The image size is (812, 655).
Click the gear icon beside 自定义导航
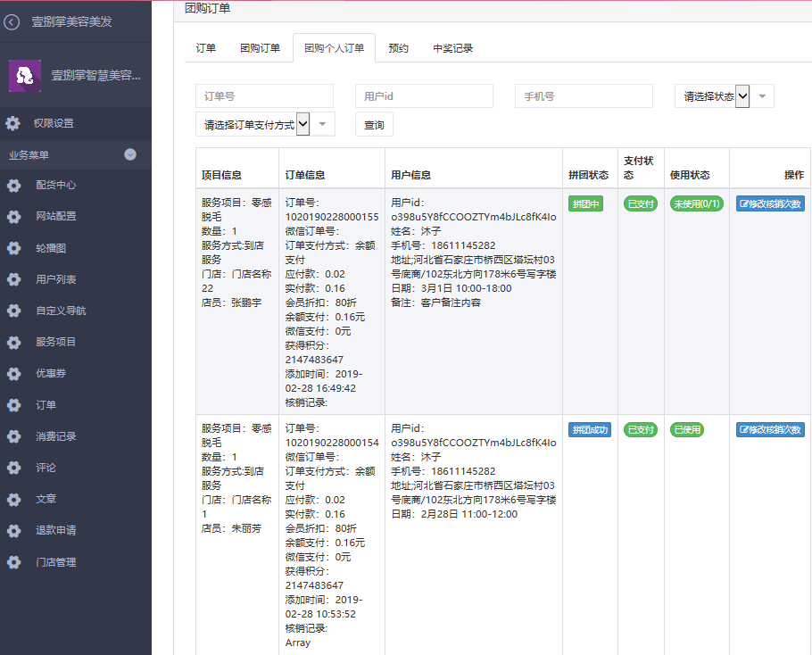click(13, 311)
